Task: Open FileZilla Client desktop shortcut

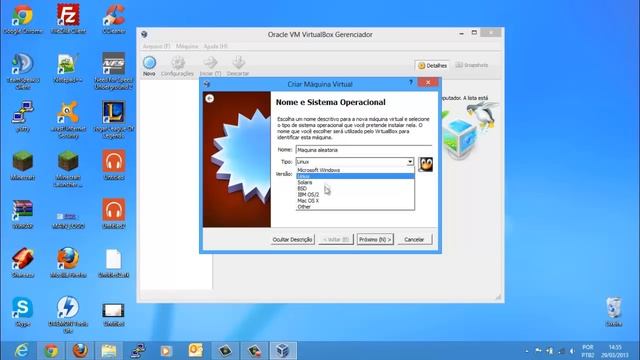Action: [68, 19]
